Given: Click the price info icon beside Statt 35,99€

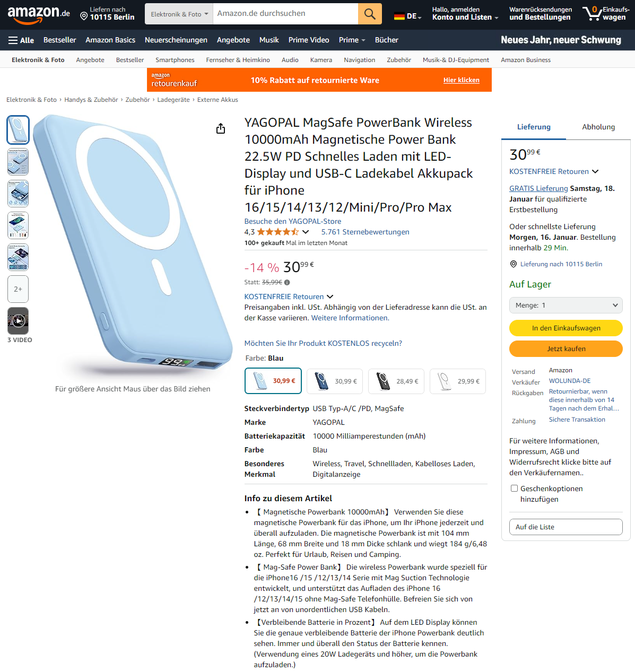Looking at the screenshot, I should pos(287,283).
